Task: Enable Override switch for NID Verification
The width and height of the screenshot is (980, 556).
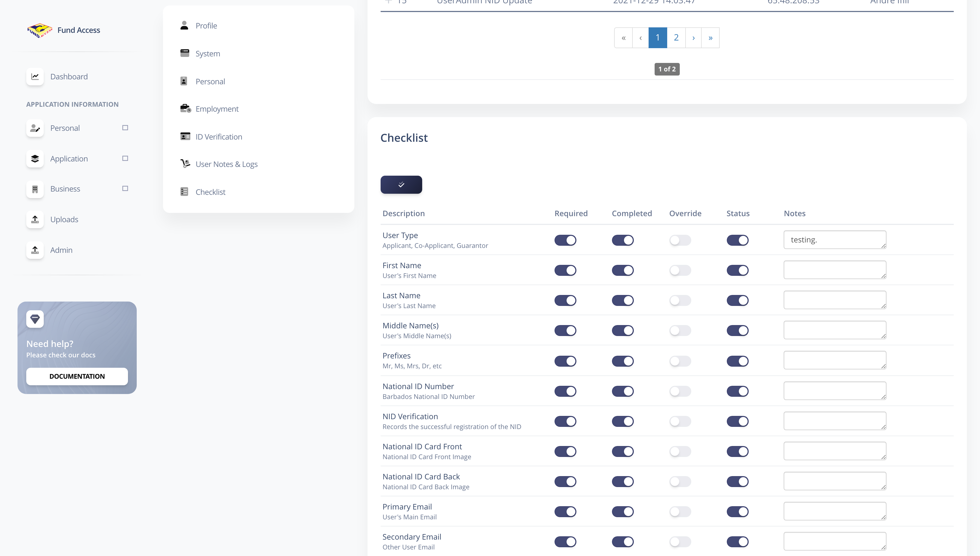Action: tap(680, 422)
